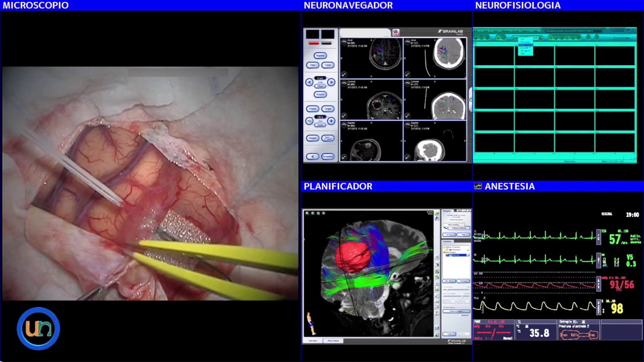This screenshot has width=644, height=362.
Task: Click the Go To button in planner Navigator
Action: click(449, 235)
